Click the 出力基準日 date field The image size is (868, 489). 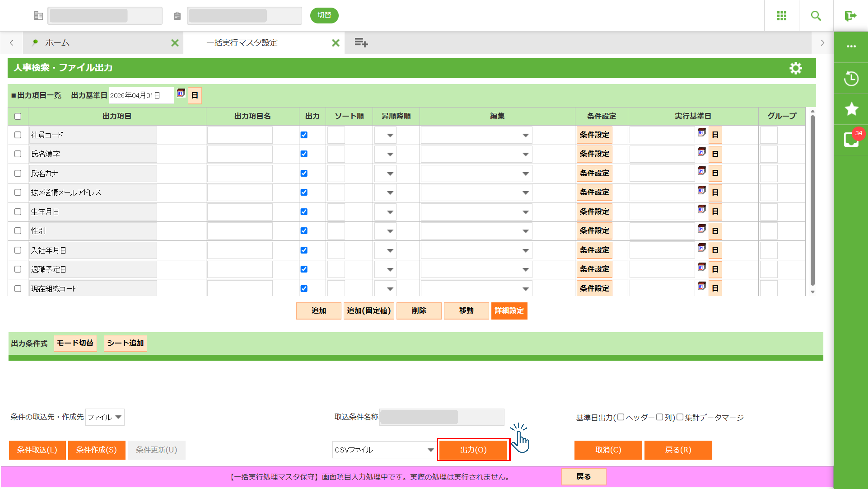click(142, 95)
